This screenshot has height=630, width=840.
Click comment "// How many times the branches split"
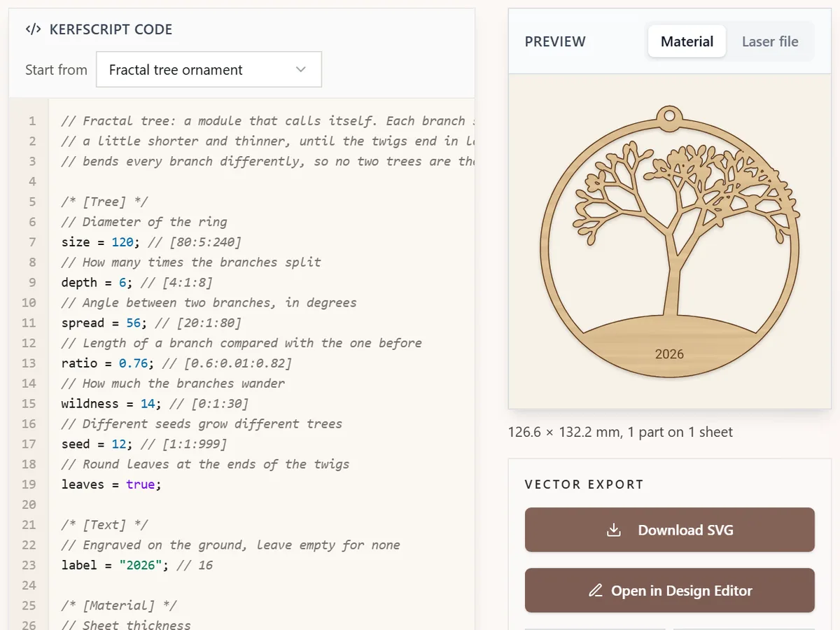click(x=191, y=262)
